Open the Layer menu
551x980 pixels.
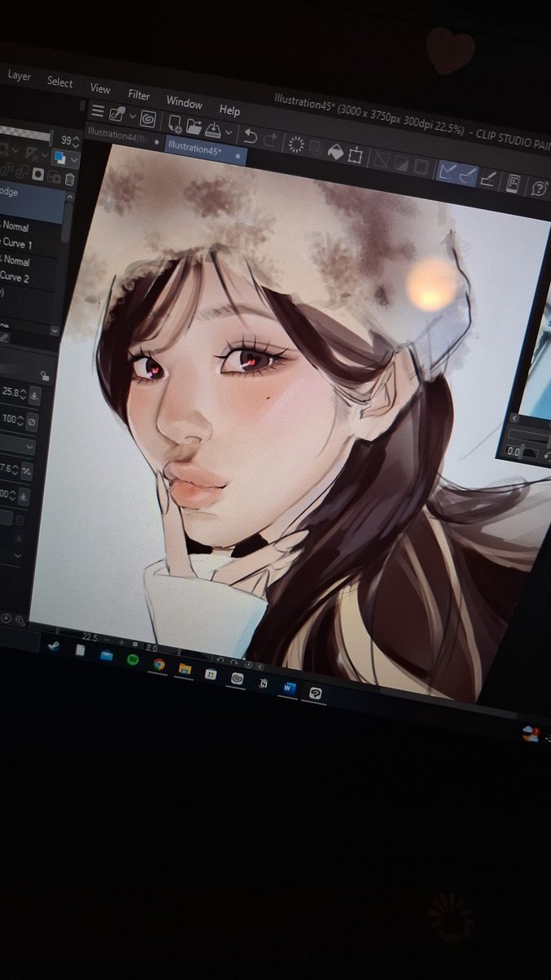(19, 76)
